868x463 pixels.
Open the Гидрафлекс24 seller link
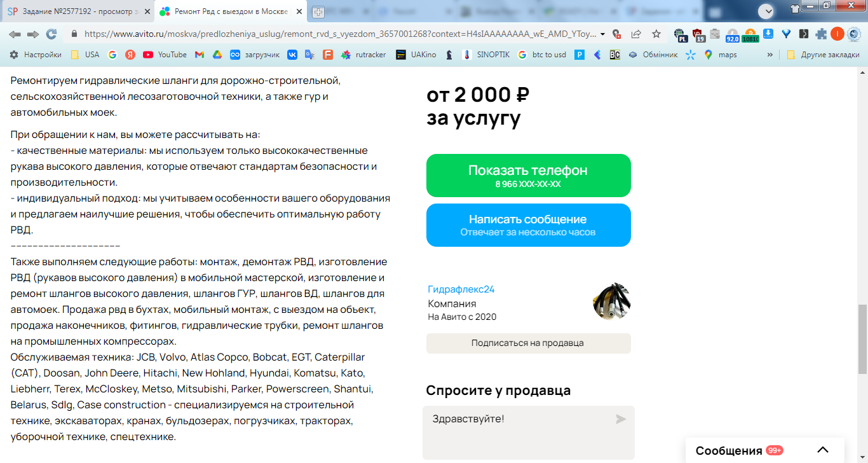(461, 289)
